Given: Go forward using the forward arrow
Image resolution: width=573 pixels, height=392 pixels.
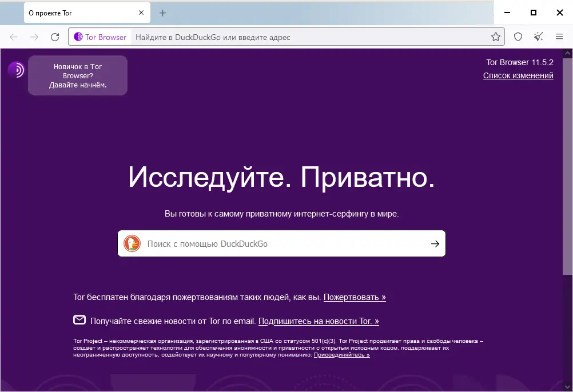Looking at the screenshot, I should (x=34, y=37).
